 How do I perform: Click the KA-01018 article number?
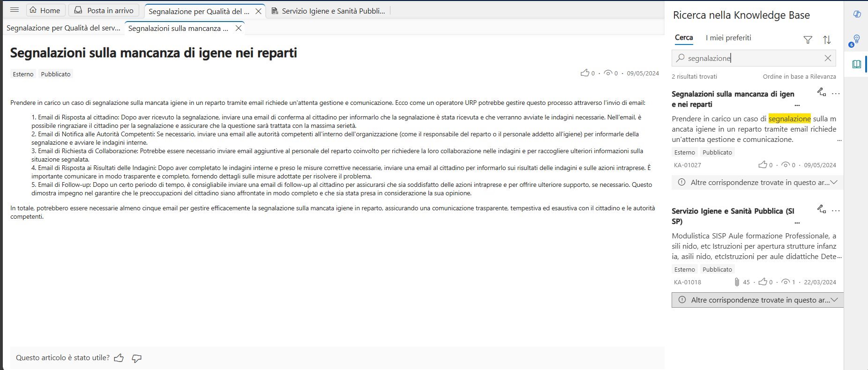point(688,282)
